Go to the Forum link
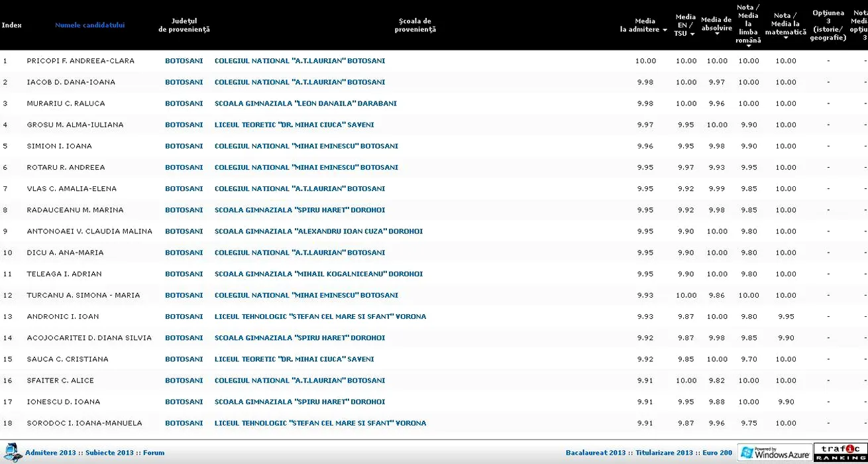The width and height of the screenshot is (868, 464). click(x=154, y=453)
